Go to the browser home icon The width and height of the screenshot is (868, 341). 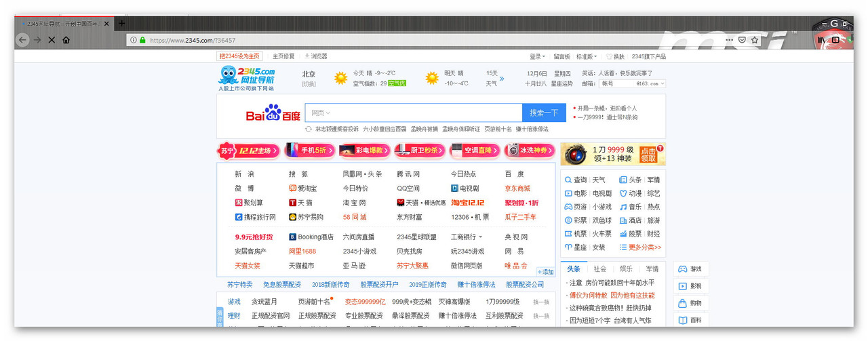(66, 40)
